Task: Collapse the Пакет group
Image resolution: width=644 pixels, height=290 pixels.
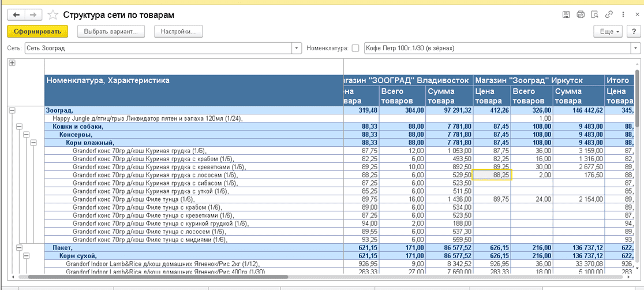Action: (19, 248)
